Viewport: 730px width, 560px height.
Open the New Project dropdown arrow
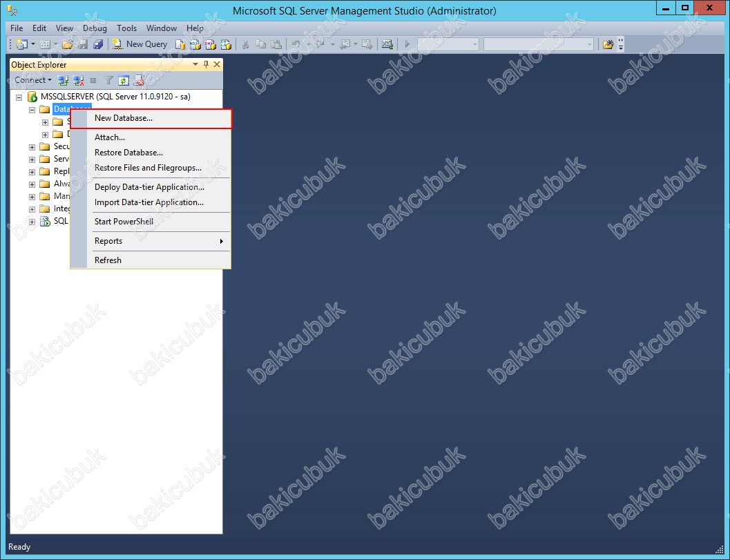click(33, 44)
